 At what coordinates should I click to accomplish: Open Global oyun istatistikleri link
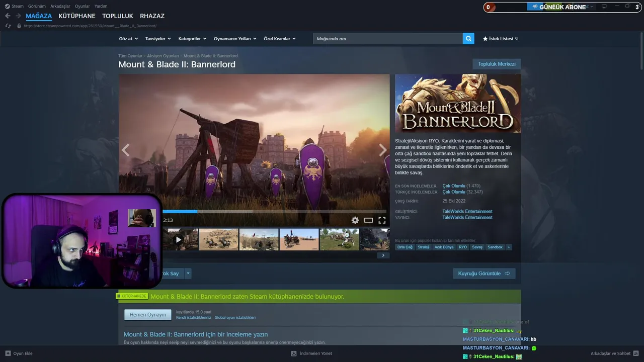(x=235, y=318)
